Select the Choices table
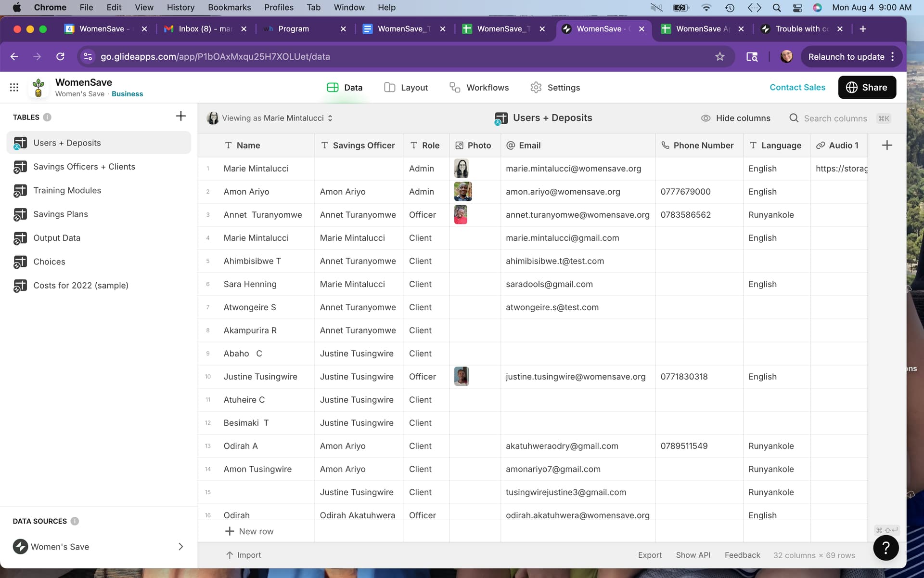Image resolution: width=924 pixels, height=578 pixels. click(99, 262)
